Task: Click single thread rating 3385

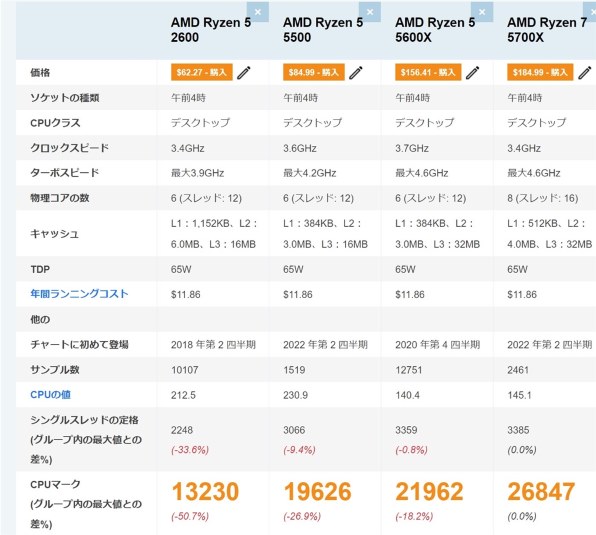Action: [x=518, y=430]
